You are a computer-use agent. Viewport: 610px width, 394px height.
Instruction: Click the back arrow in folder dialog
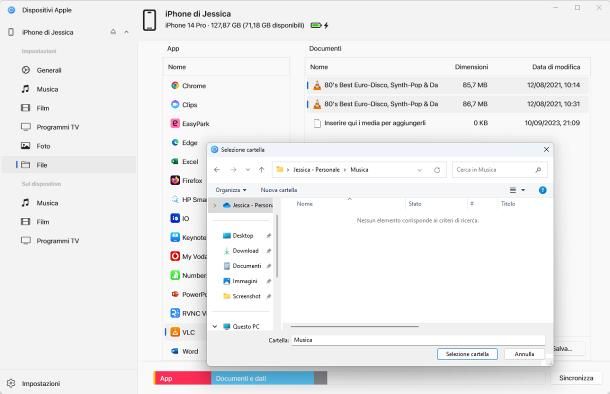coord(217,170)
